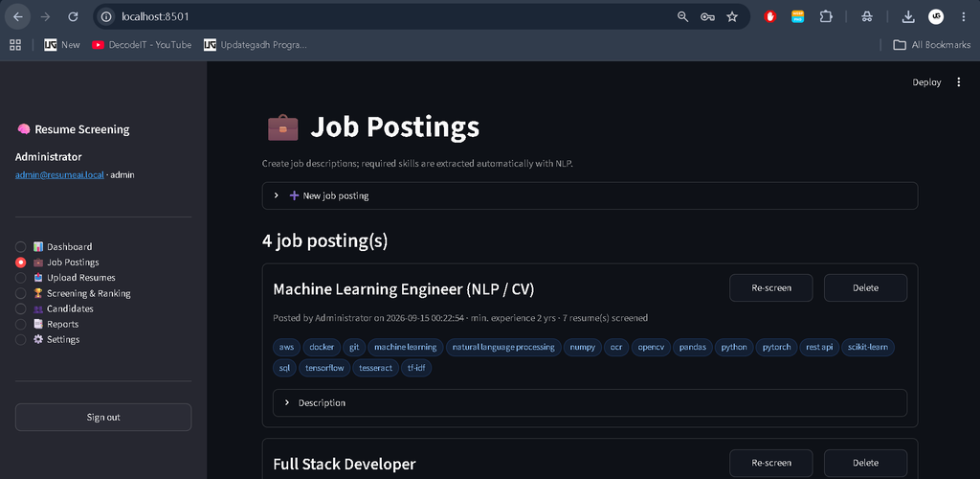Bookmark this page with the star icon

click(x=732, y=17)
